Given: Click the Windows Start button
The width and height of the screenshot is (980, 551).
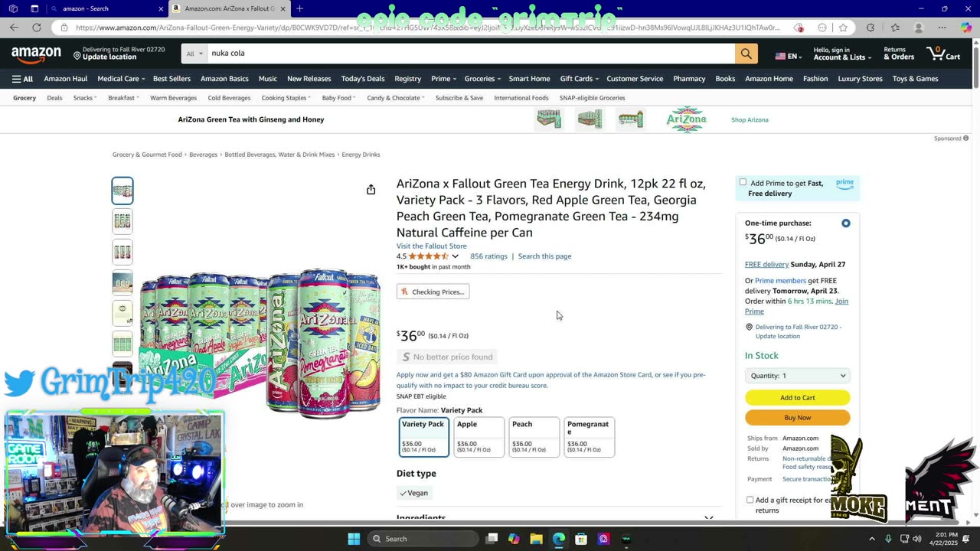Looking at the screenshot, I should point(354,539).
